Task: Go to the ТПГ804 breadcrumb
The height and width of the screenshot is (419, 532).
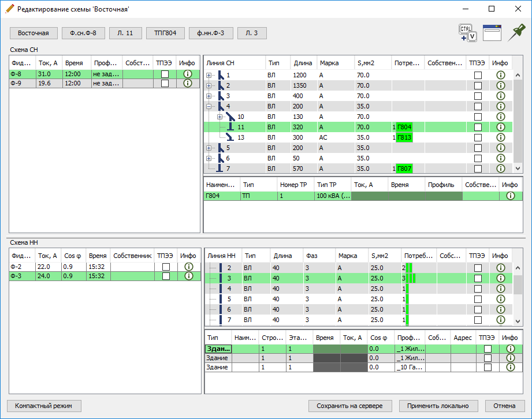Action: (x=165, y=33)
